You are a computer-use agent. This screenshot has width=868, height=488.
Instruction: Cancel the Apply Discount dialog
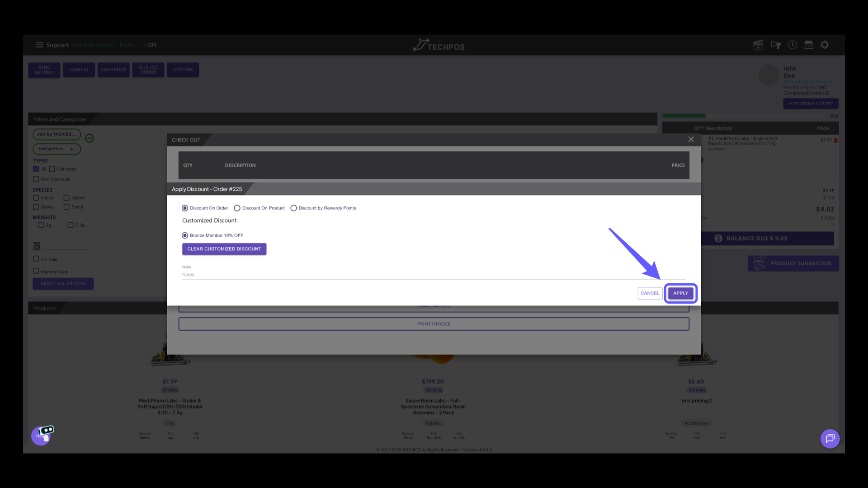pyautogui.click(x=650, y=293)
